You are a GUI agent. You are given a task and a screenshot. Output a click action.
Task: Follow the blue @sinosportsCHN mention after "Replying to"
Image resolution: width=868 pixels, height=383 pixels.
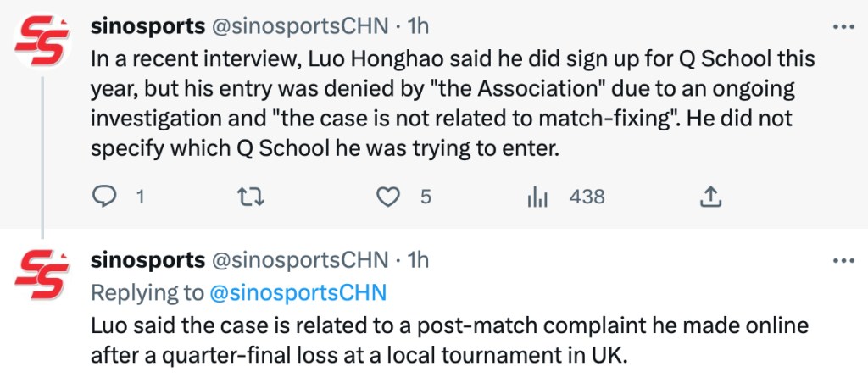[297, 292]
